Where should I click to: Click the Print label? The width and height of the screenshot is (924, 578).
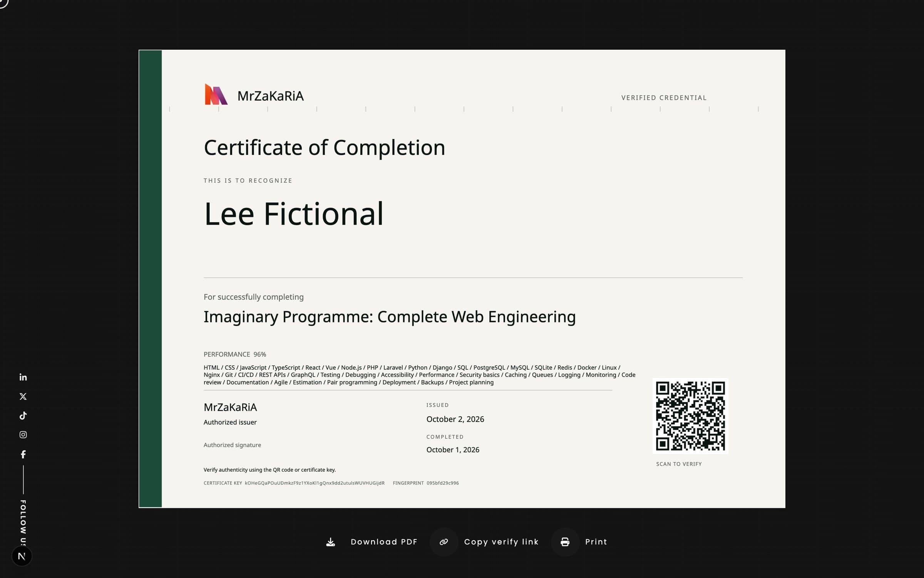pyautogui.click(x=596, y=542)
